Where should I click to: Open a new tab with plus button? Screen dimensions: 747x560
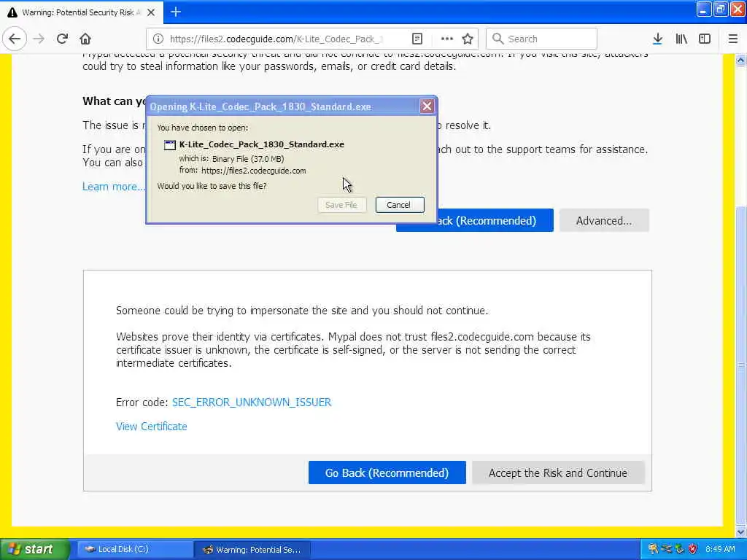[x=176, y=12]
